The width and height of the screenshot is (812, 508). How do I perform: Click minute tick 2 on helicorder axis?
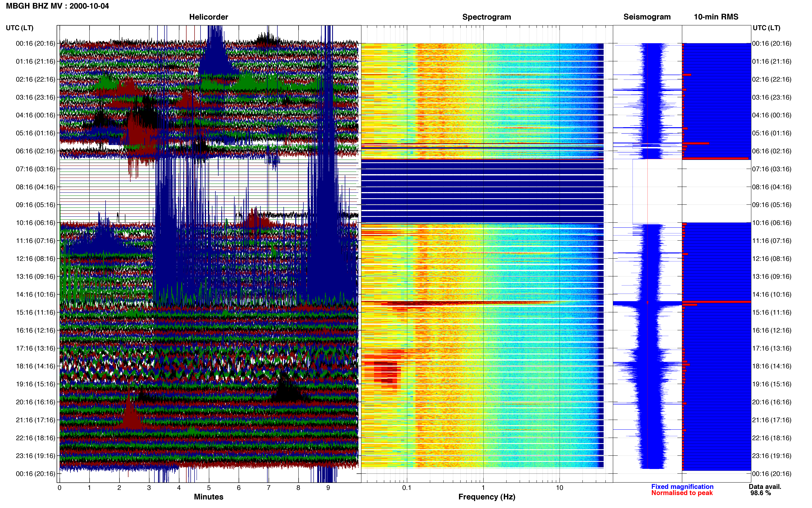point(119,488)
